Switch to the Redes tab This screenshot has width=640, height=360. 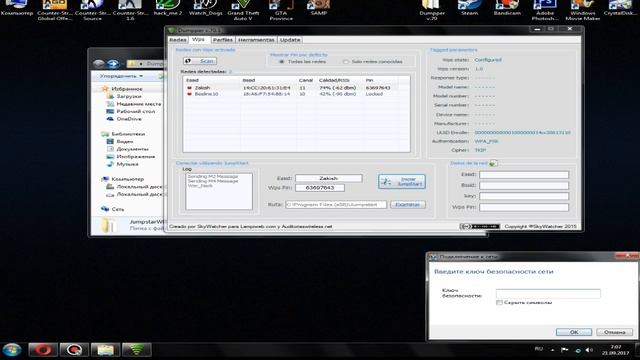coord(178,40)
